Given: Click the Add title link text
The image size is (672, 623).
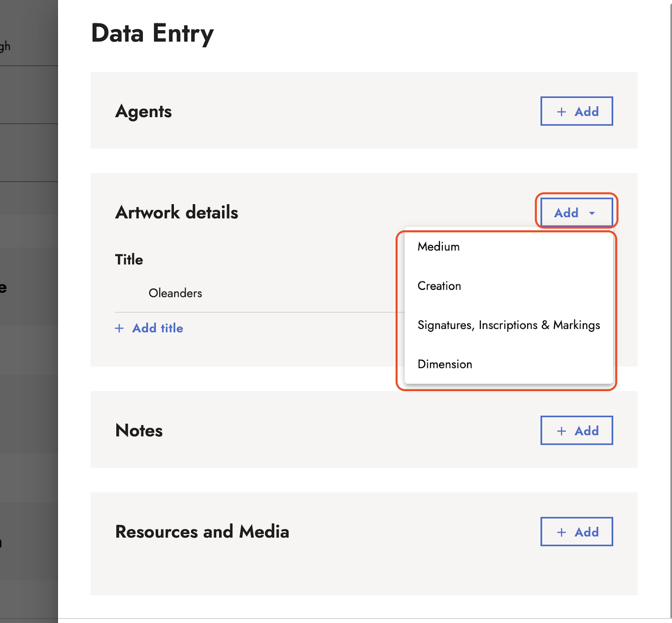Looking at the screenshot, I should [157, 328].
